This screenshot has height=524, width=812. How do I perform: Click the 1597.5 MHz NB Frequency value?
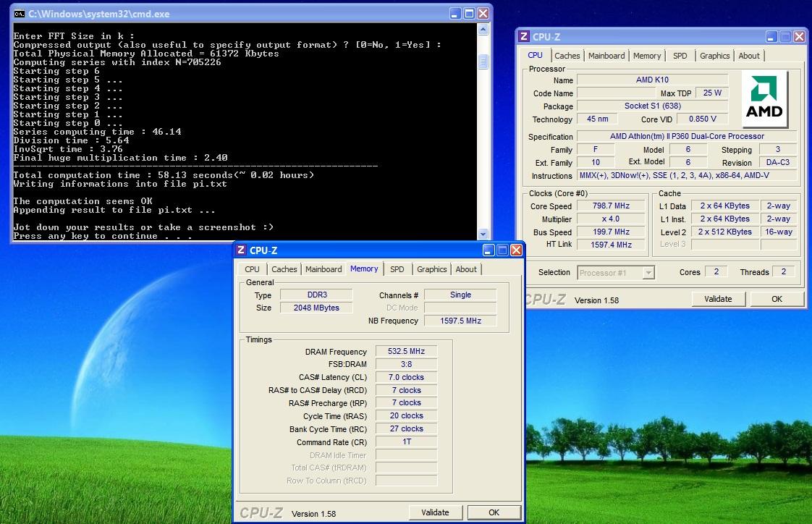tap(460, 321)
